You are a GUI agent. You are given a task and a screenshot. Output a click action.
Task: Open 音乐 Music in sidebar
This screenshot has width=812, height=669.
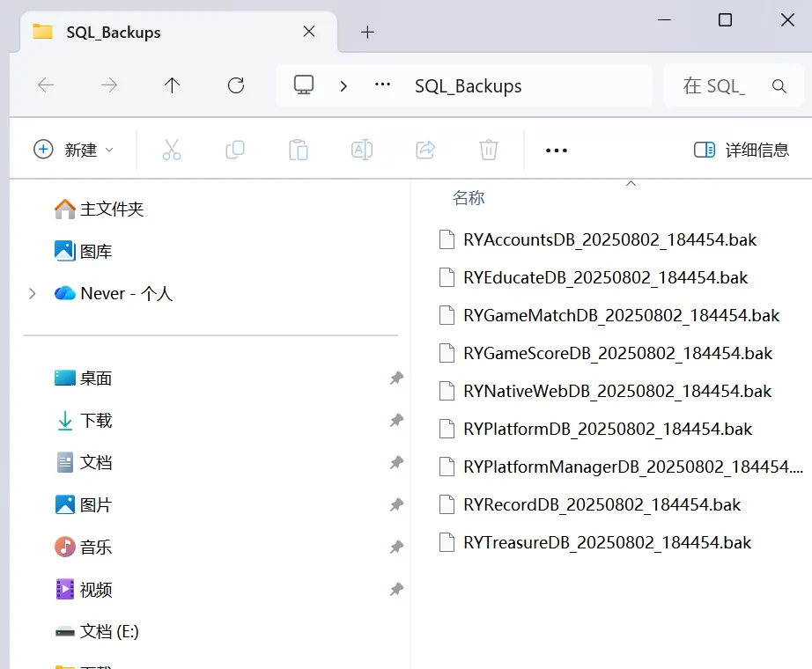coord(84,547)
